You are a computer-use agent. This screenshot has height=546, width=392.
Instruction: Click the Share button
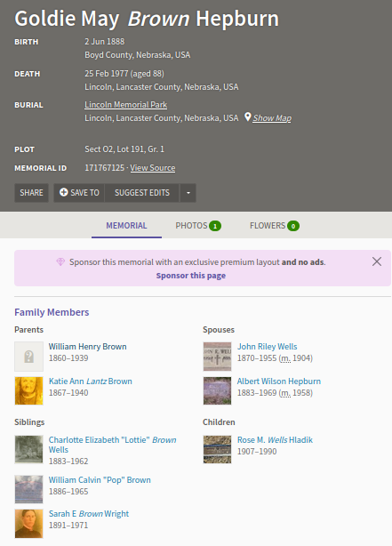[x=31, y=193]
